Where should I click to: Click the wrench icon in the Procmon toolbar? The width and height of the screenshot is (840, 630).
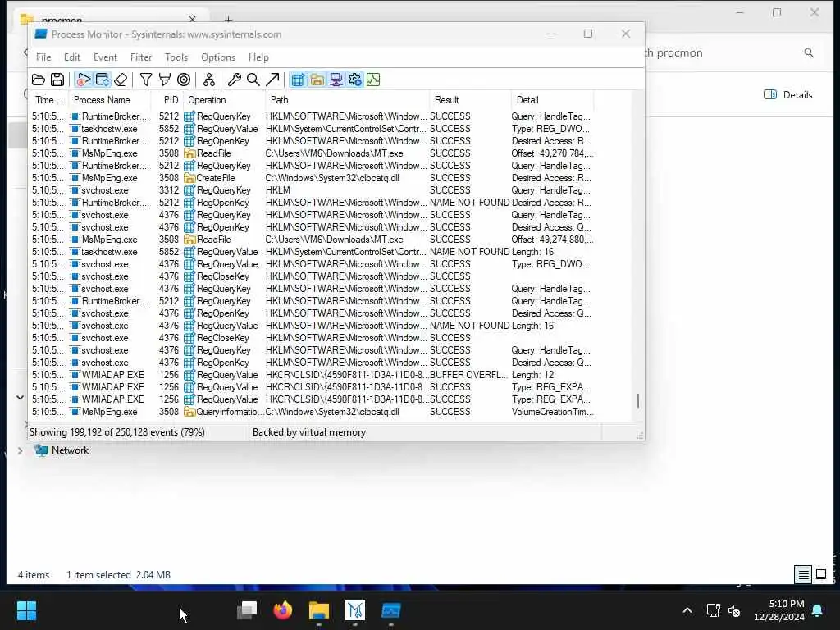[x=234, y=80]
